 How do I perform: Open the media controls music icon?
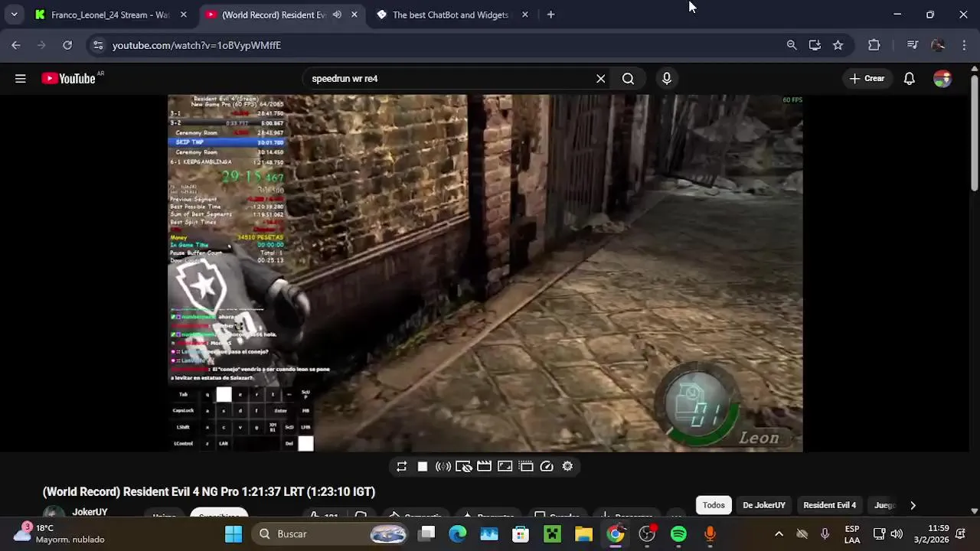point(912,45)
